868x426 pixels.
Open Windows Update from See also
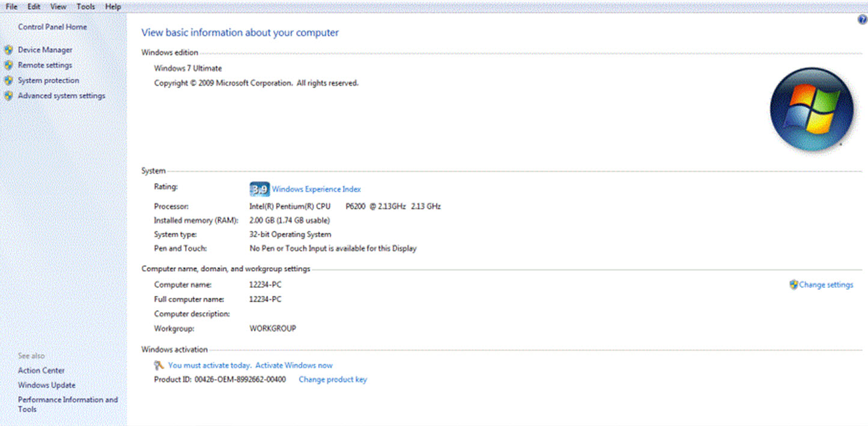pyautogui.click(x=47, y=385)
